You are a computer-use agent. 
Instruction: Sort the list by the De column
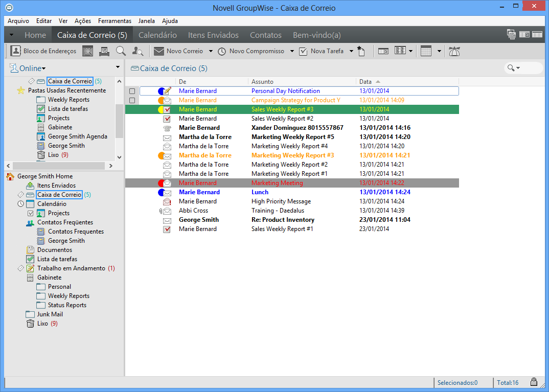tap(211, 82)
